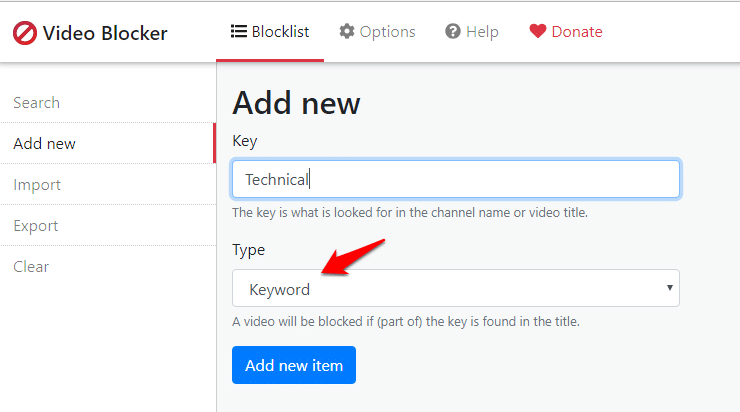The image size is (740, 412).
Task: Click the Donate heart icon
Action: [x=538, y=32]
